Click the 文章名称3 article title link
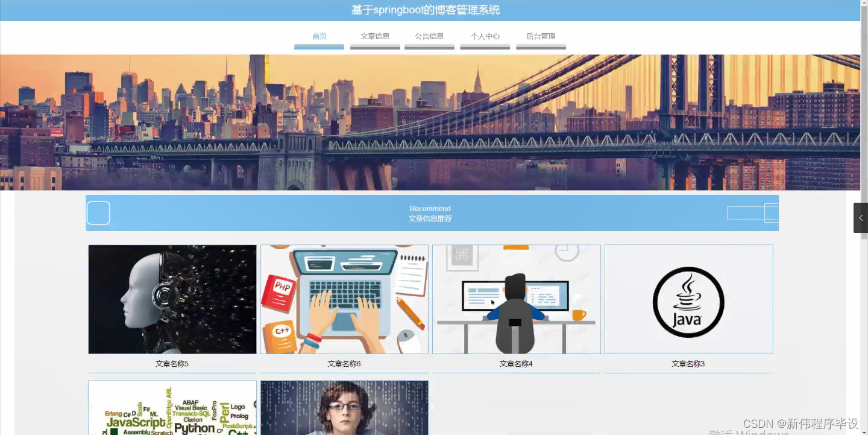 (688, 363)
